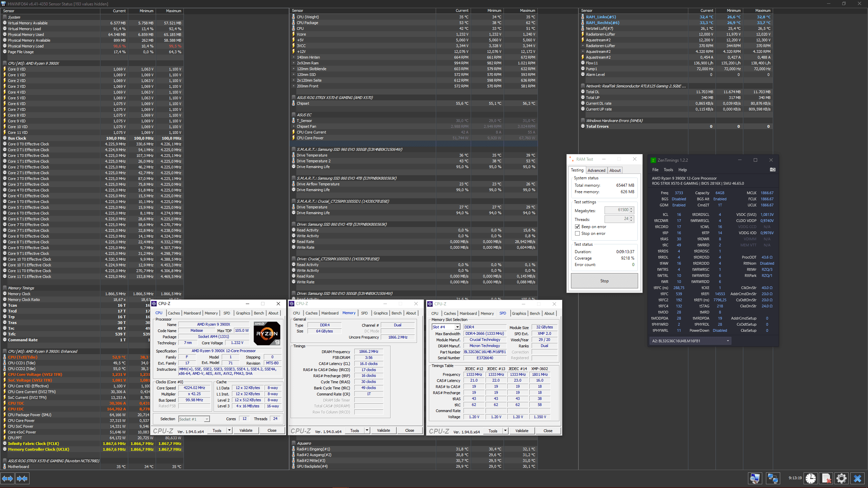Check Stop on error in RAM Test

click(577, 233)
